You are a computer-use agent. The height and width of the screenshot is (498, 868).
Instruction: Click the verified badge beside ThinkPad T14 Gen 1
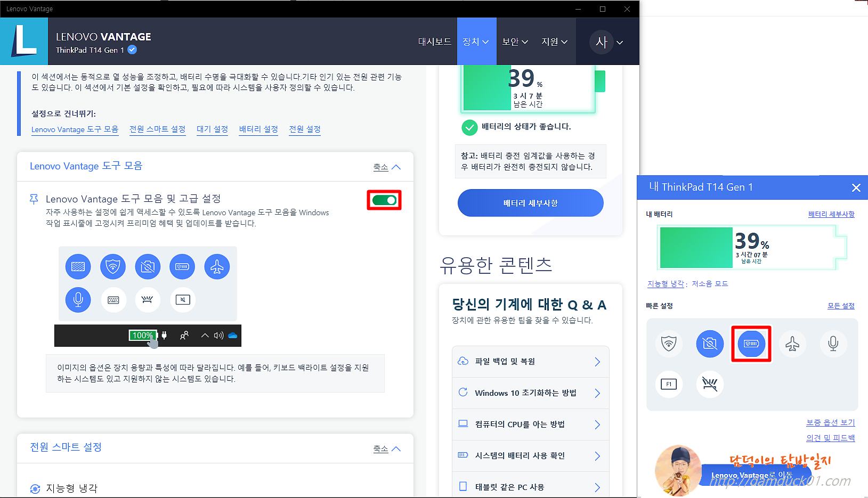coord(132,50)
